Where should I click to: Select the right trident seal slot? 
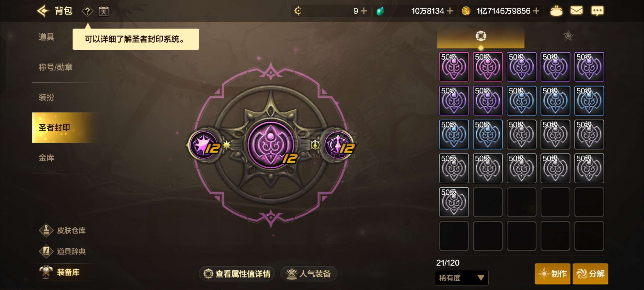(x=339, y=145)
